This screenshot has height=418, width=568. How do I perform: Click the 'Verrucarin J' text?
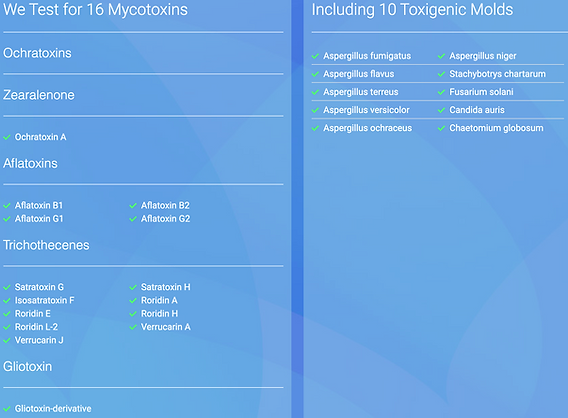[x=39, y=340]
